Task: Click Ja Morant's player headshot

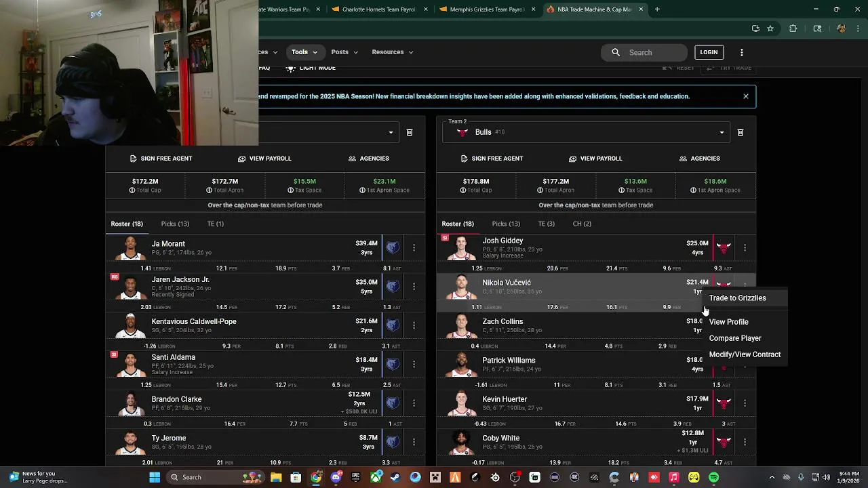Action: [x=130, y=248]
